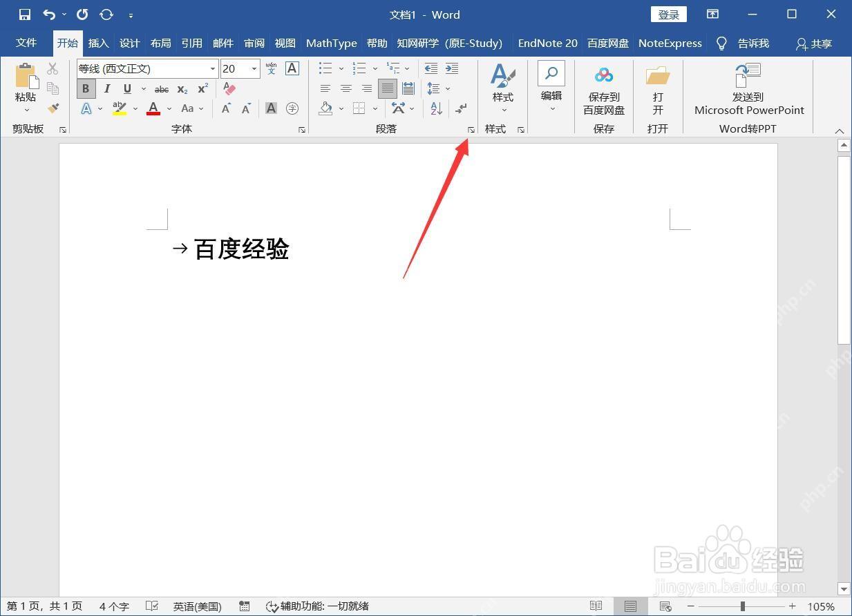Open the EndNote 20 tab

tap(548, 43)
